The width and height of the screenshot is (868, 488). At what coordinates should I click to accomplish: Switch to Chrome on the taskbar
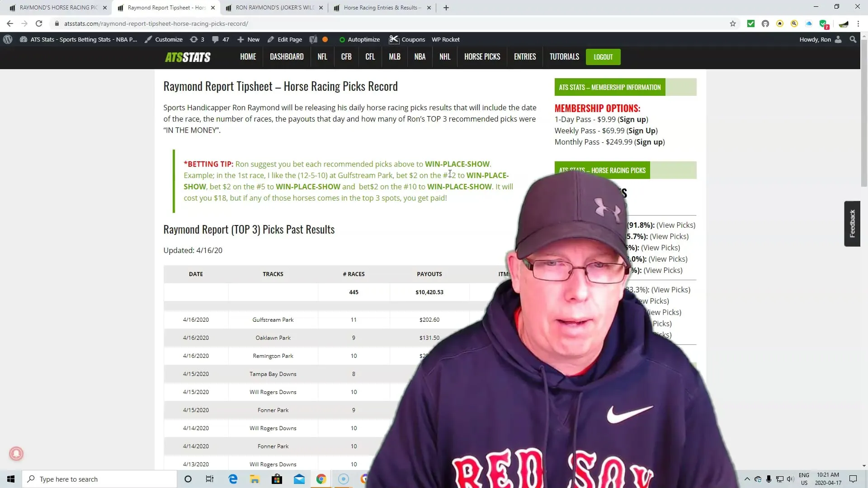tap(321, 479)
